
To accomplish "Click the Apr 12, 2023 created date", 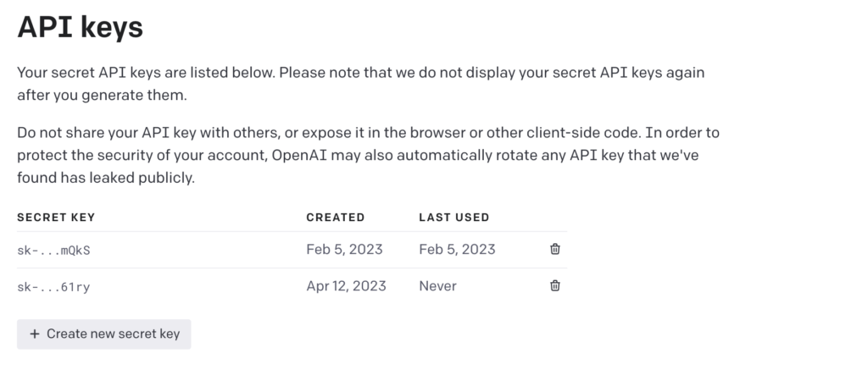I will (x=346, y=286).
